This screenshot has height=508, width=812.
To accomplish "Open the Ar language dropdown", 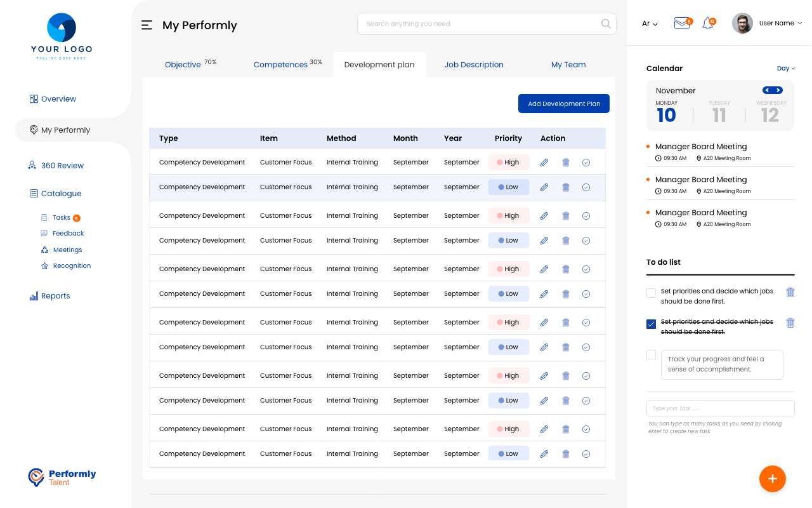I will click(x=650, y=24).
